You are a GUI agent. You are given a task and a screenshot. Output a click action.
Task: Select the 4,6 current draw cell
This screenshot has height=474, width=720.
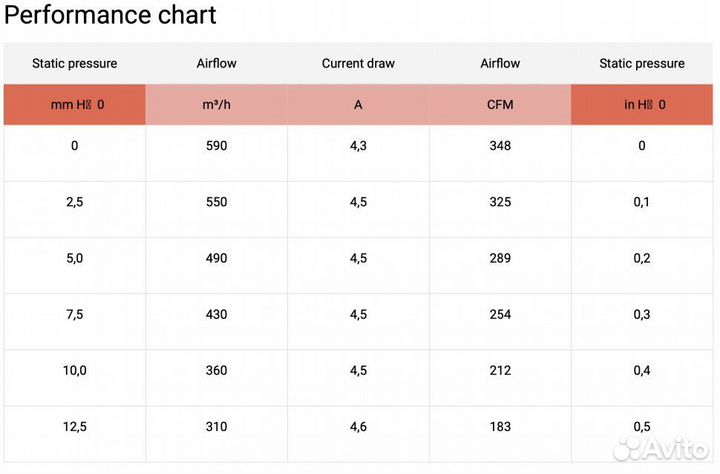click(x=358, y=427)
